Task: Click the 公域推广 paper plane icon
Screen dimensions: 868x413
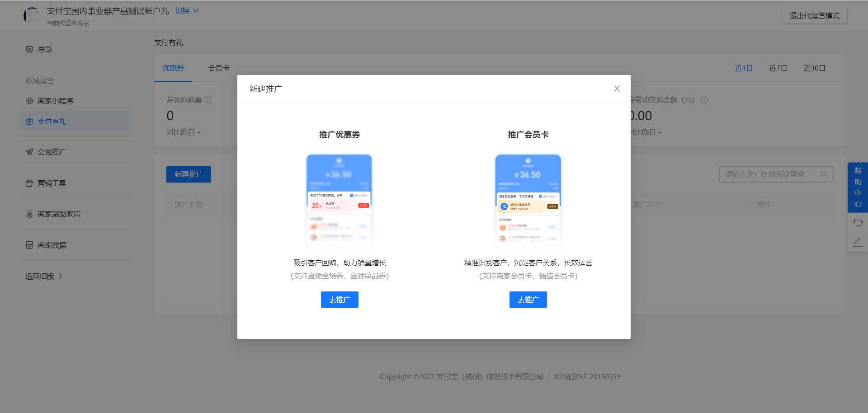Action: point(29,152)
